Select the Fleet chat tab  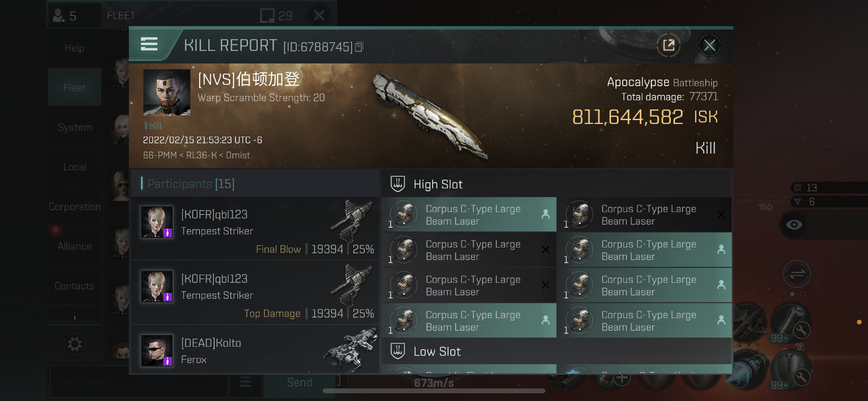(75, 88)
